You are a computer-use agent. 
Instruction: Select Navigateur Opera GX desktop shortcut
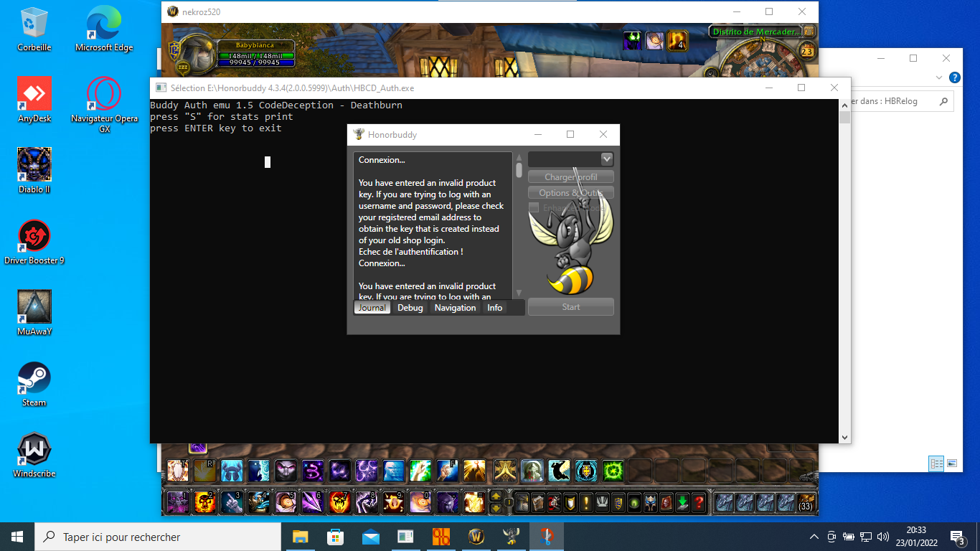tap(104, 105)
